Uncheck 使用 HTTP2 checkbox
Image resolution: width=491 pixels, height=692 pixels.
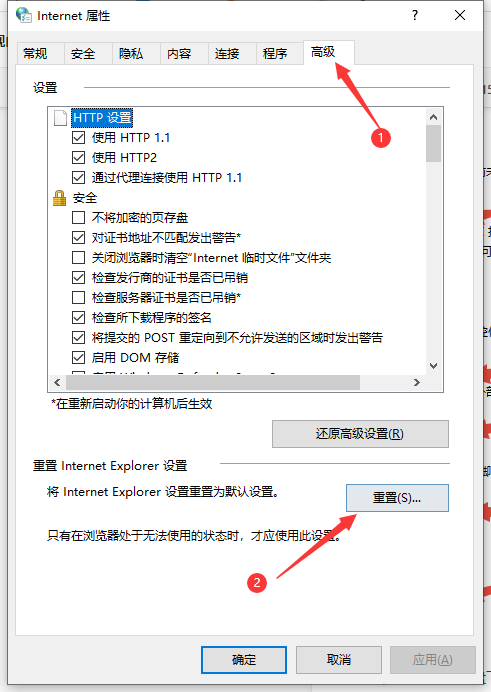[x=79, y=158]
